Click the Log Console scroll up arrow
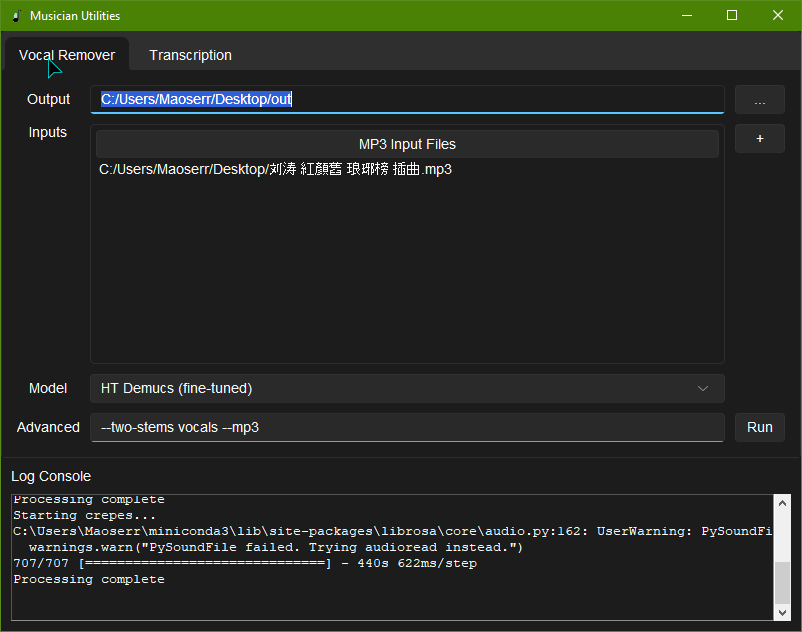Image resolution: width=802 pixels, height=632 pixels. pos(782,503)
